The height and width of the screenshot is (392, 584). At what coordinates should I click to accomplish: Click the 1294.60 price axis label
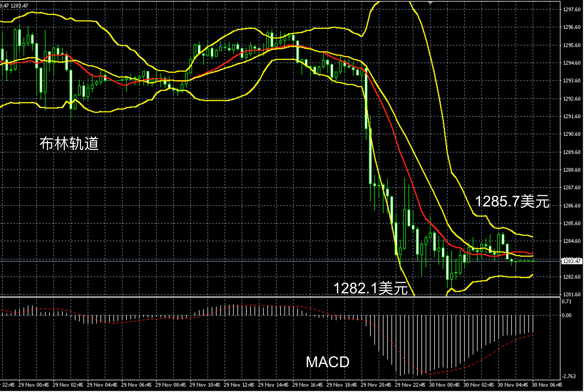(572, 63)
